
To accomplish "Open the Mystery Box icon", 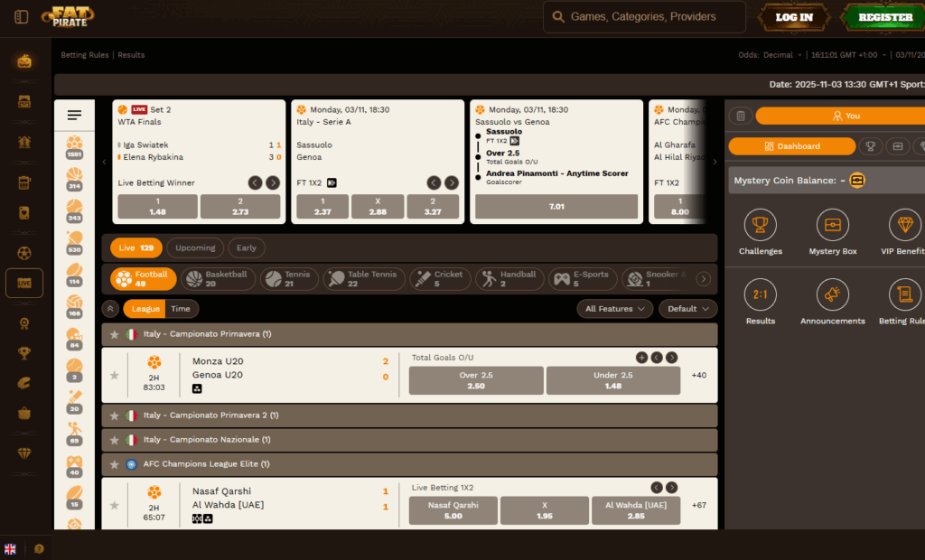I will (832, 225).
